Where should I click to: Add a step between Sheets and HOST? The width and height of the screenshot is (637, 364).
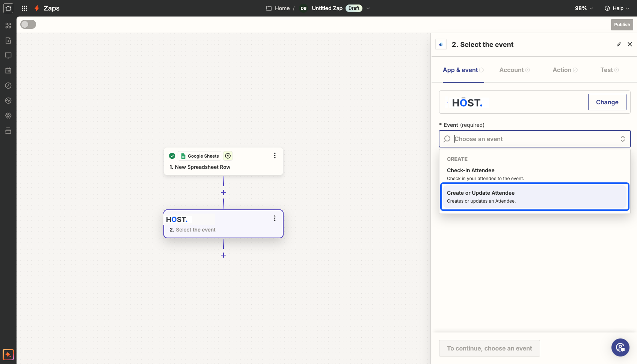[x=223, y=193]
